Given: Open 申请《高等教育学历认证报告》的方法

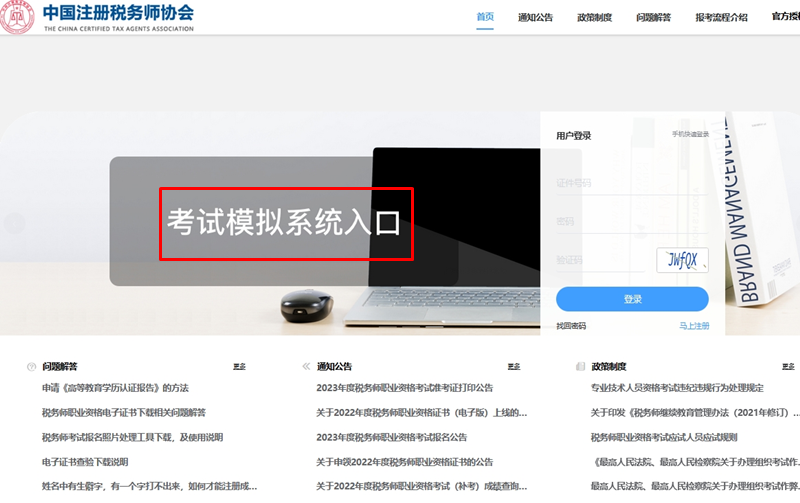Looking at the screenshot, I should click(115, 388).
